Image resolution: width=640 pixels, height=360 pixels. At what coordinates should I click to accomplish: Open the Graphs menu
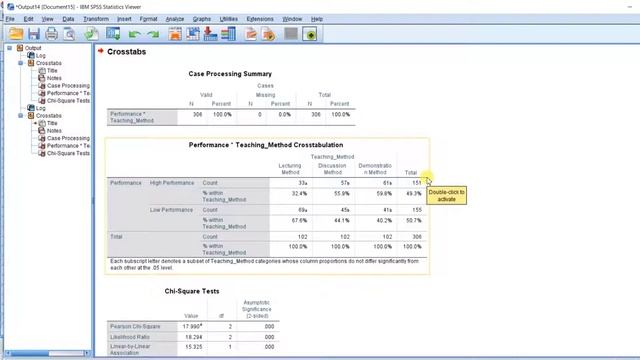(202, 19)
